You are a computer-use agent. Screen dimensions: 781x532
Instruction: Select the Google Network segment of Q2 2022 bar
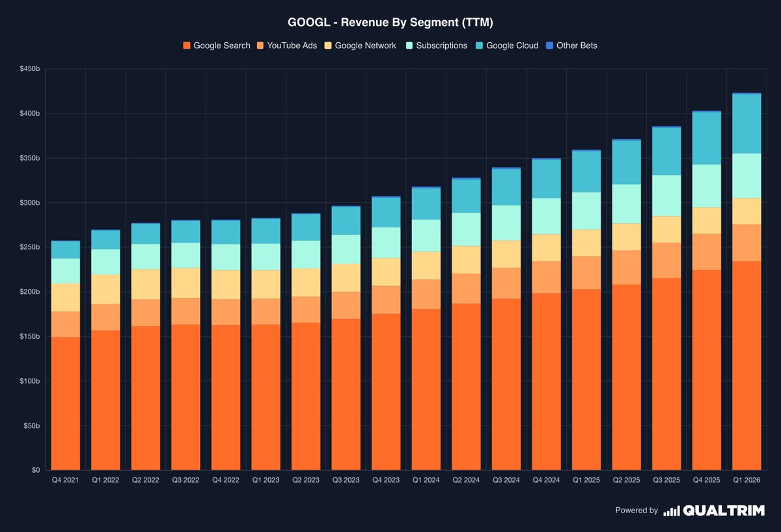click(x=146, y=285)
